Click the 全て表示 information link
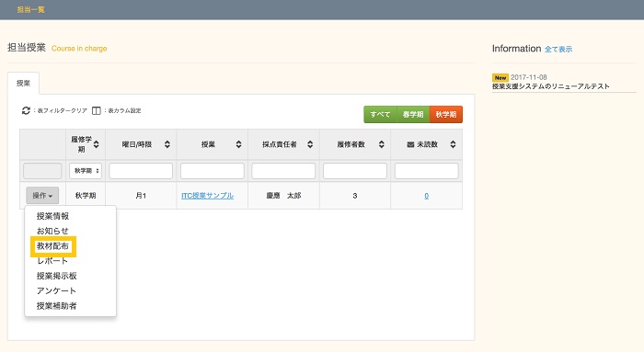 (x=558, y=50)
